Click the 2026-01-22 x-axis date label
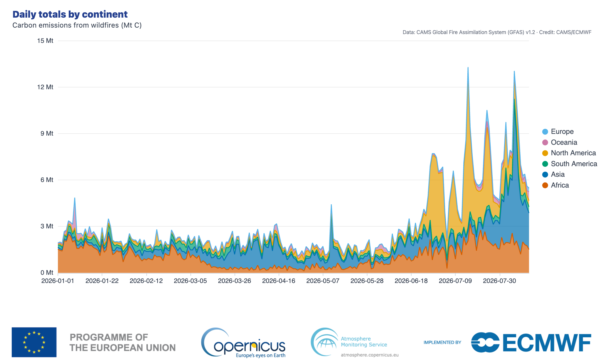Image resolution: width=602 pixels, height=364 pixels. coord(102,281)
